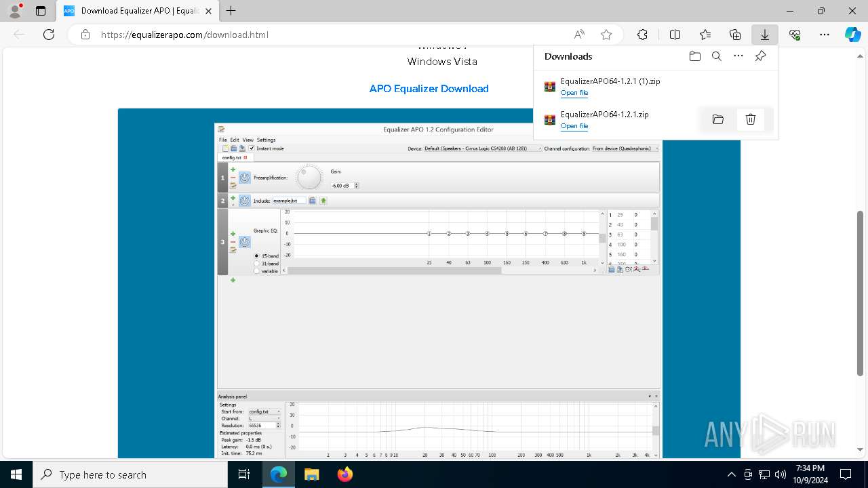
Task: Pin the Downloads panel
Action: point(760,56)
